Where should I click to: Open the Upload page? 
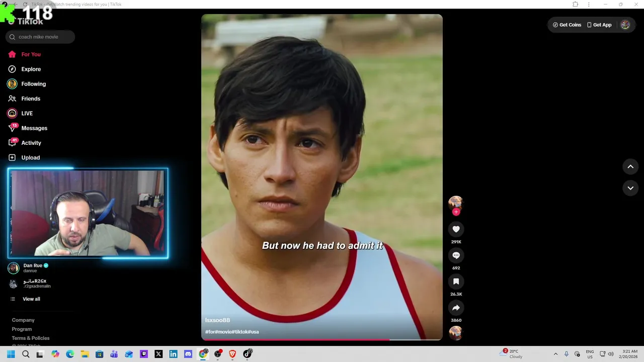24,157
